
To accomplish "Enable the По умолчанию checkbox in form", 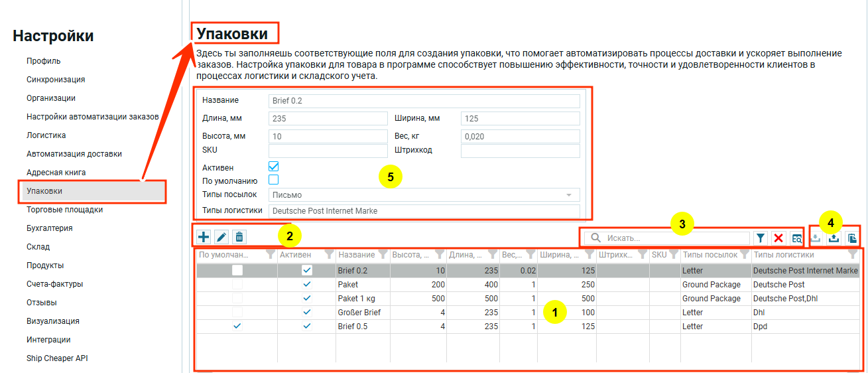I will coord(273,180).
